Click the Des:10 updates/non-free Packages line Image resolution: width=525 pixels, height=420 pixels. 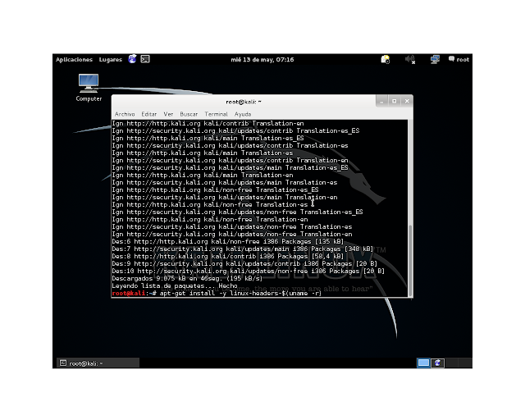[248, 272]
